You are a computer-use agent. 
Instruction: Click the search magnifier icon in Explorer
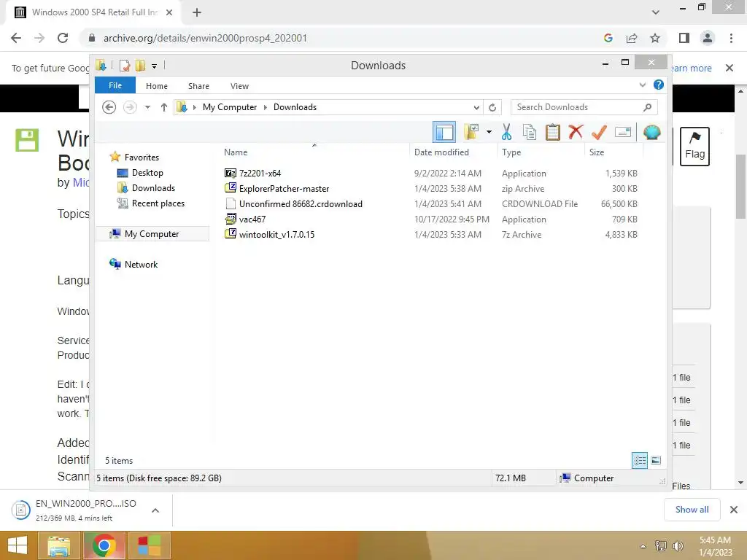pos(648,107)
